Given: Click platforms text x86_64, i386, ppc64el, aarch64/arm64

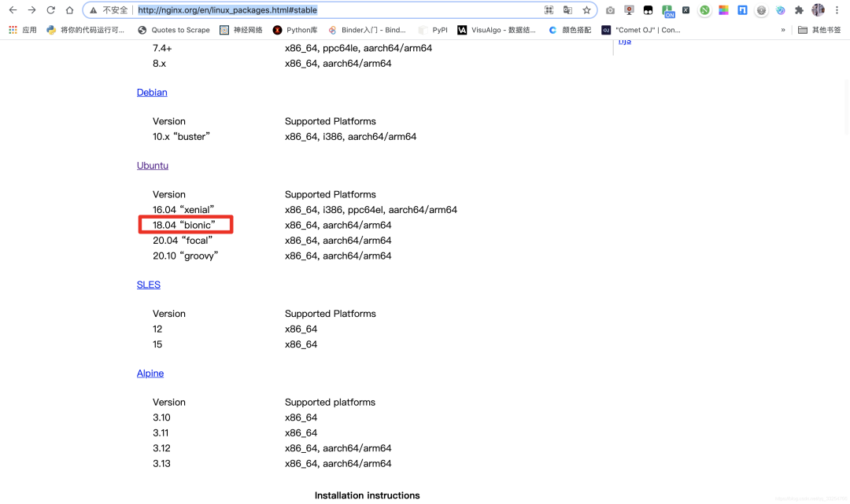Looking at the screenshot, I should click(x=371, y=209).
